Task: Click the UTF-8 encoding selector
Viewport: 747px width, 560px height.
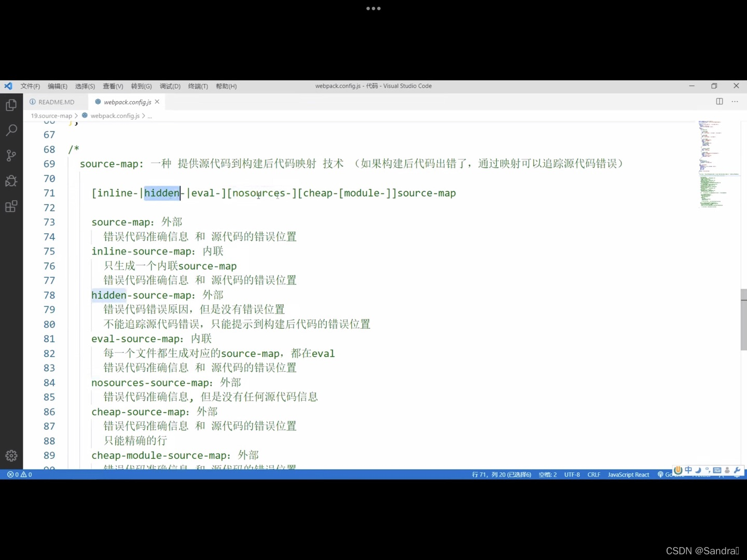Action: [x=572, y=474]
